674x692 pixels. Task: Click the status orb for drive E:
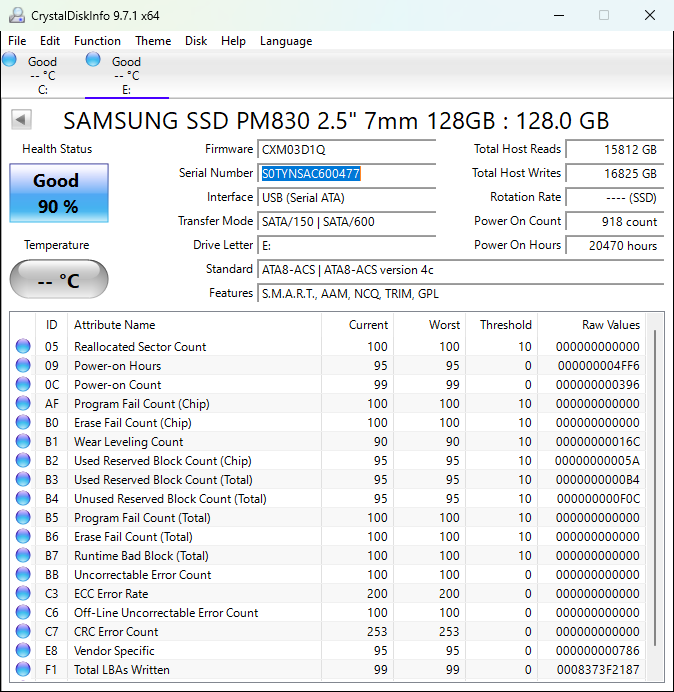[x=93, y=60]
